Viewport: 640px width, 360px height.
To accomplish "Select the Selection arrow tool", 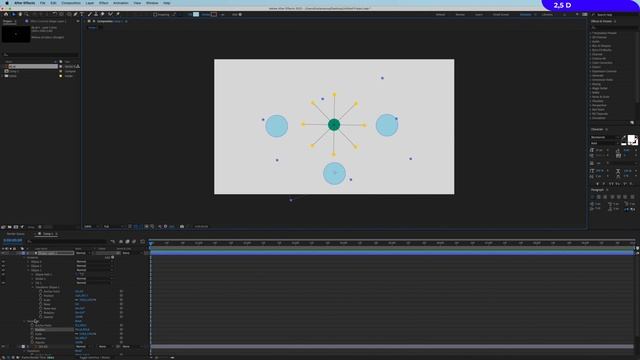I will point(14,14).
